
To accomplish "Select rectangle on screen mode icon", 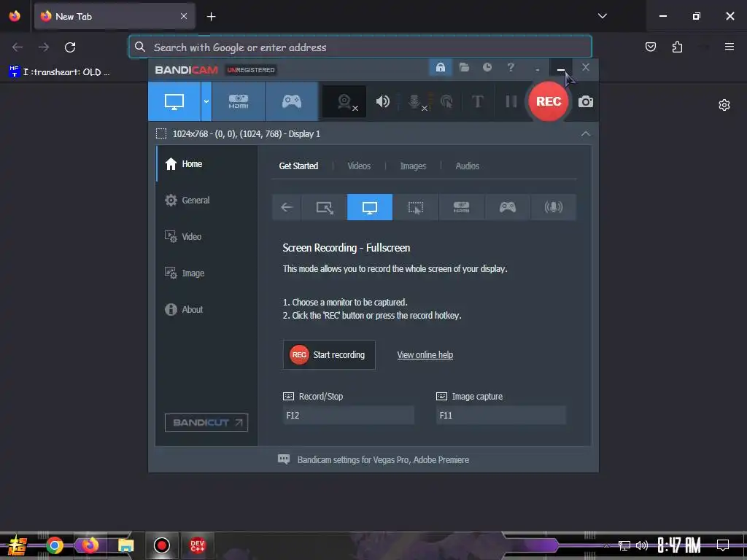I will 325,207.
